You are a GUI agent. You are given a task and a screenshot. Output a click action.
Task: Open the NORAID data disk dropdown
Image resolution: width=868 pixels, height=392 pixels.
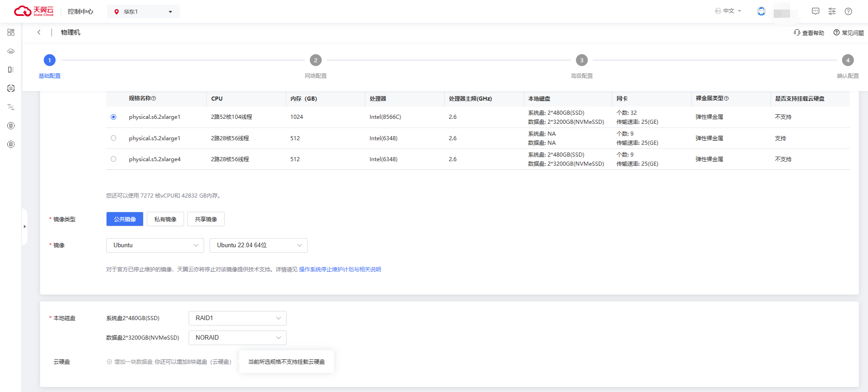(x=237, y=338)
